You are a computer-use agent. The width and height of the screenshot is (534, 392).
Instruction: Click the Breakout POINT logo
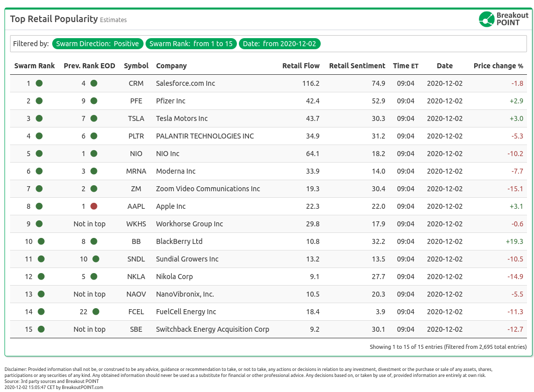click(503, 19)
